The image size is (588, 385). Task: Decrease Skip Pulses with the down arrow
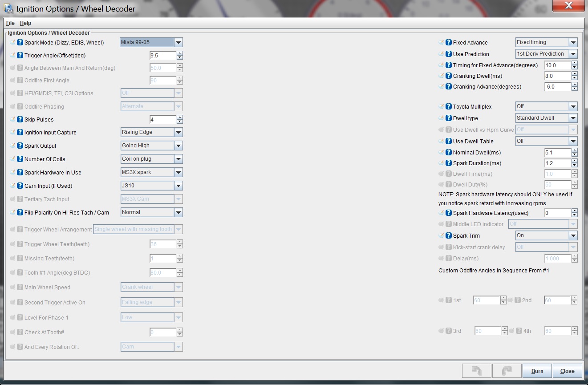(x=180, y=122)
